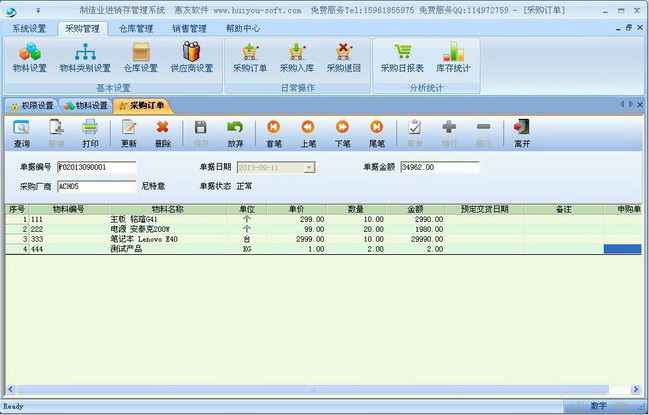This screenshot has width=649, height=415.
Task: Click the 采购厂商 input field
Action: click(96, 187)
